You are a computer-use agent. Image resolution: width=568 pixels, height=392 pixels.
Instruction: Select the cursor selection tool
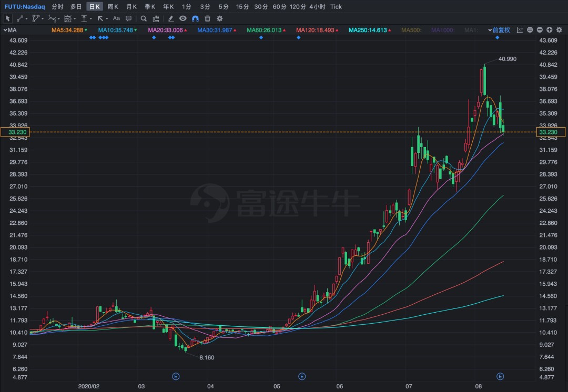[7, 18]
